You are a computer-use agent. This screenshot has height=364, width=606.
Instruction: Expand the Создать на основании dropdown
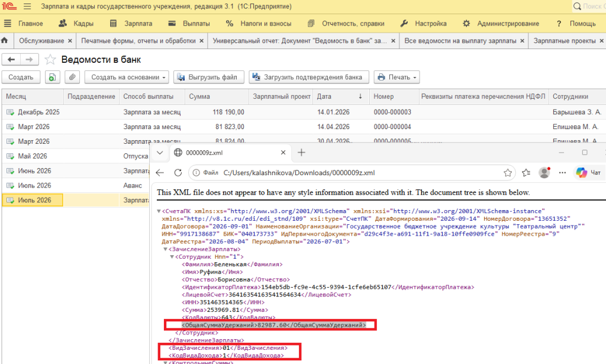127,78
